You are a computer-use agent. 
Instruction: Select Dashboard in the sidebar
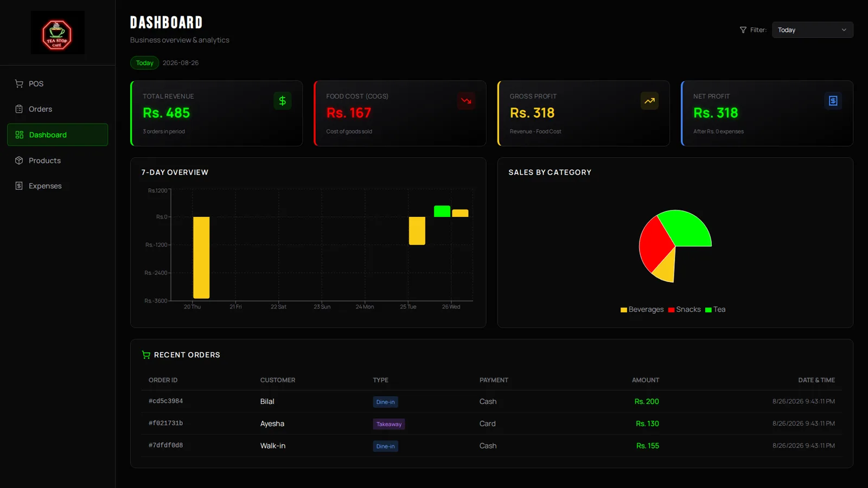pos(58,134)
